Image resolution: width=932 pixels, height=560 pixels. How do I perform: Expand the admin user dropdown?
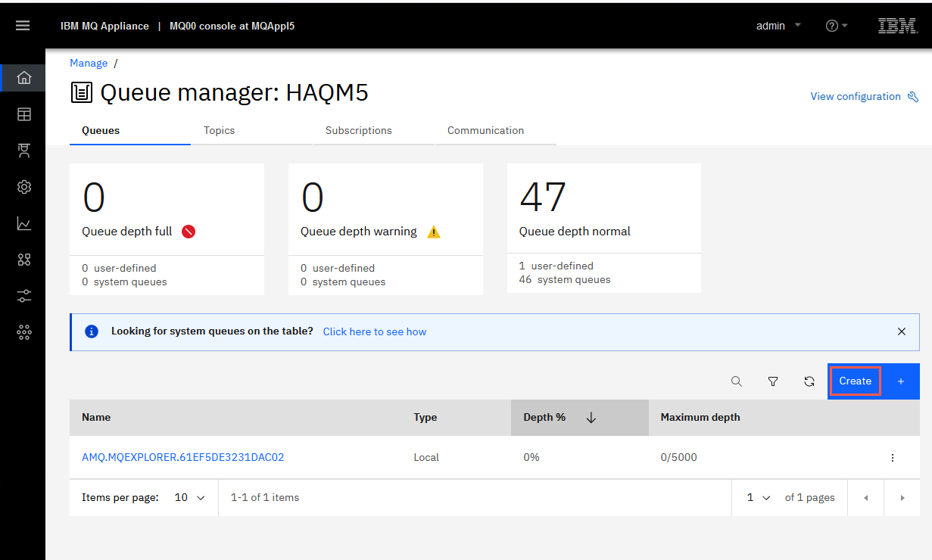[798, 25]
